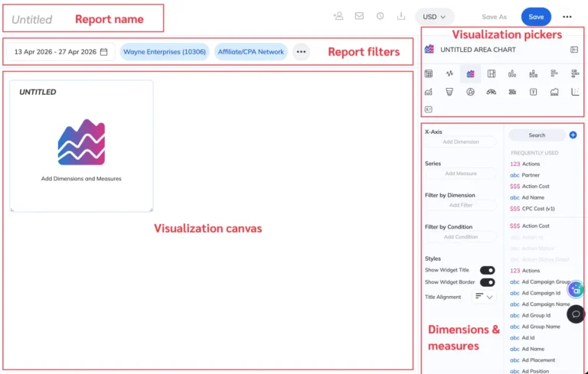Click the Add Condition field
Viewport: 588px width, 374px height.
[x=460, y=237]
